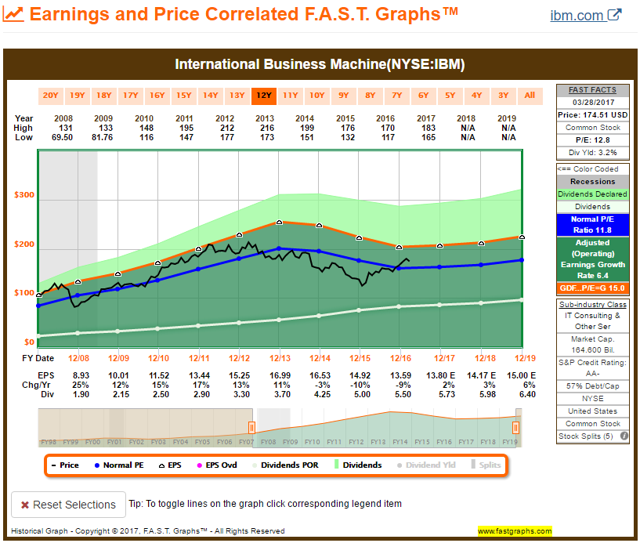
Task: Select the 15Y time range tab
Action: click(x=184, y=96)
